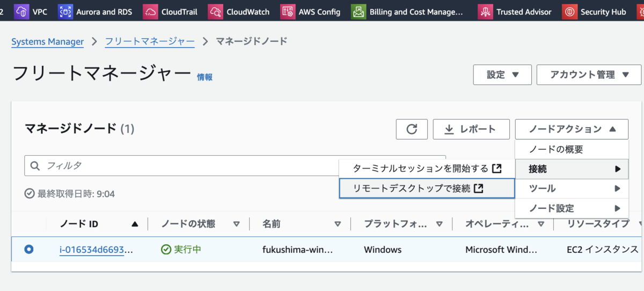Click the Windows platform cell
Image resolution: width=644 pixels, height=291 pixels.
(383, 250)
